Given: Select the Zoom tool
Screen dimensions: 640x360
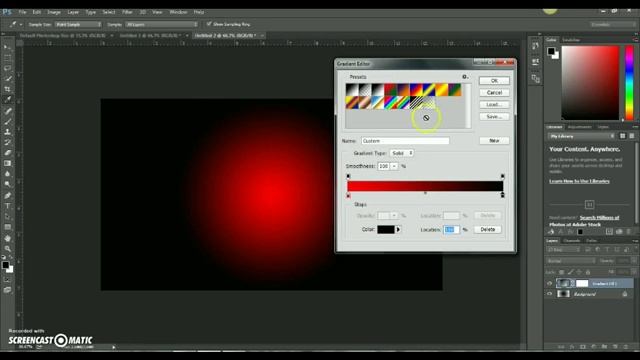Looking at the screenshot, I should coord(7,249).
